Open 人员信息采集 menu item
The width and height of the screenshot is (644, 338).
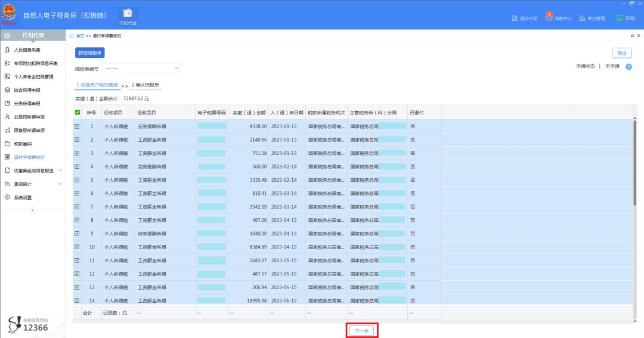27,49
